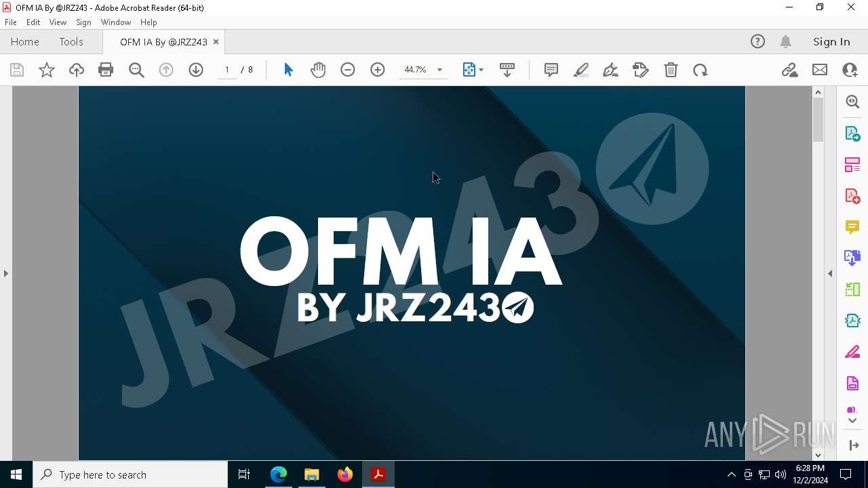This screenshot has height=488, width=868.
Task: Open Task View on taskbar
Action: coord(244,474)
